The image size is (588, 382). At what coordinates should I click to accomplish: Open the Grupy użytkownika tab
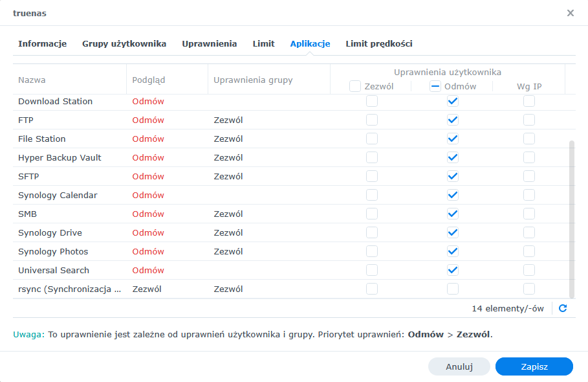(124, 44)
